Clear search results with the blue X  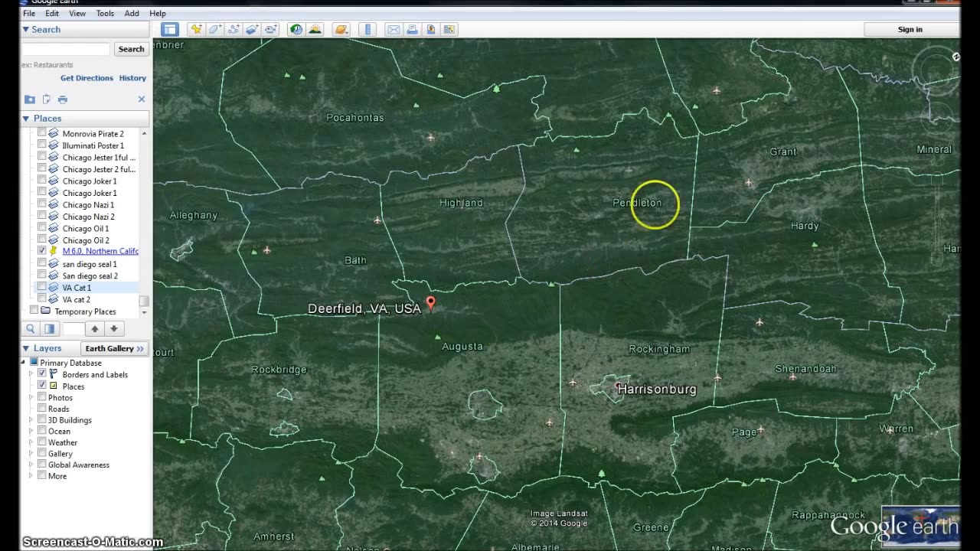click(141, 99)
